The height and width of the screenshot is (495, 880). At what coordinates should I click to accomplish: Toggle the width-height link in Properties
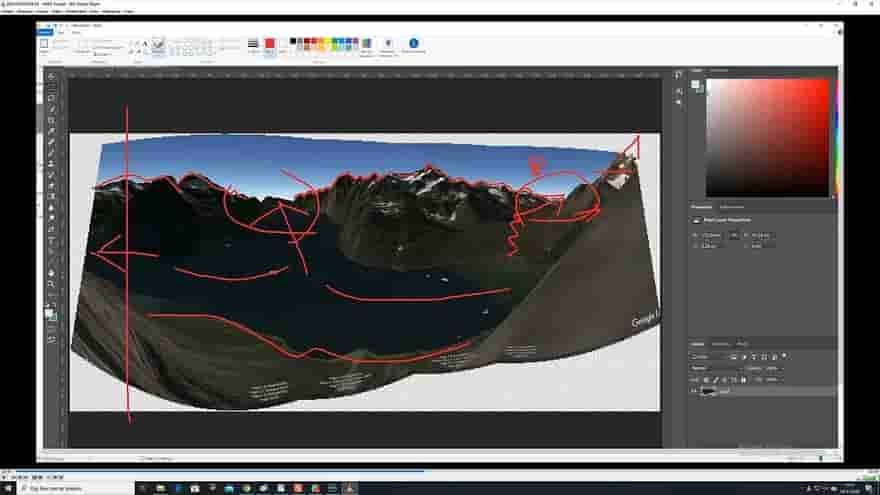click(x=734, y=235)
